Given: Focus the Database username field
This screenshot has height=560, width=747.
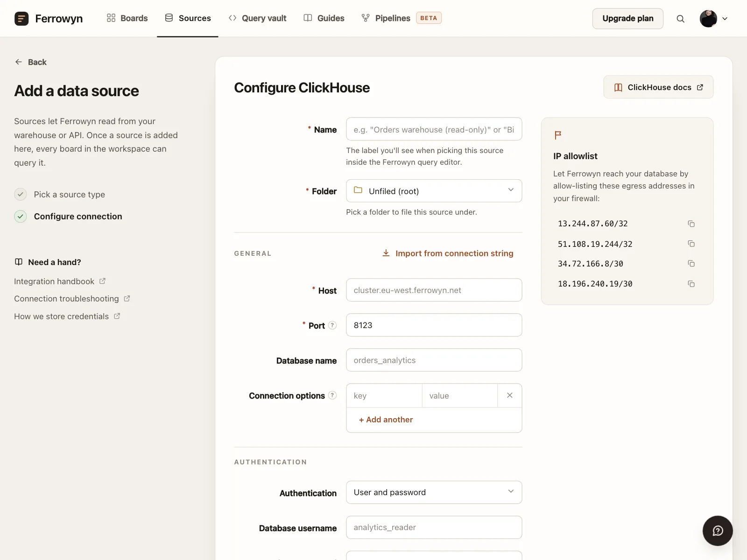Looking at the screenshot, I should [x=434, y=527].
